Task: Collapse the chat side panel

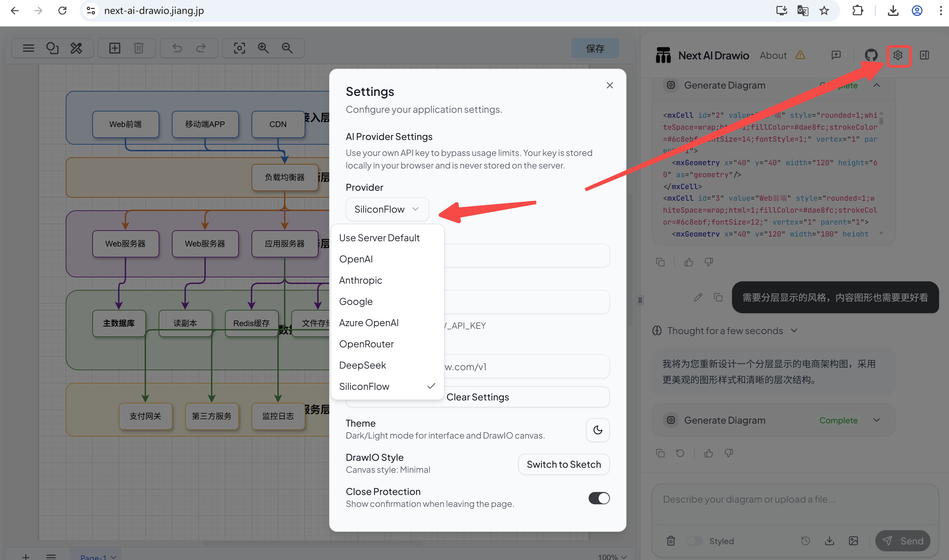Action: [x=924, y=55]
